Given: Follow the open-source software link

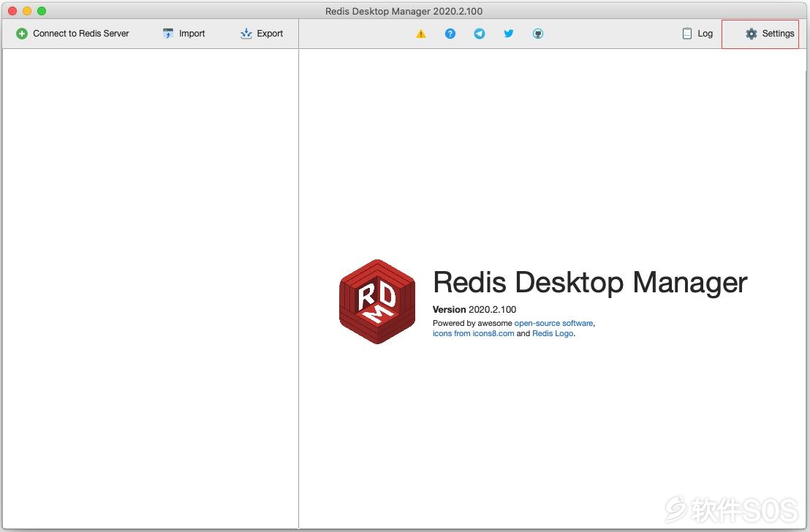Looking at the screenshot, I should click(x=553, y=323).
